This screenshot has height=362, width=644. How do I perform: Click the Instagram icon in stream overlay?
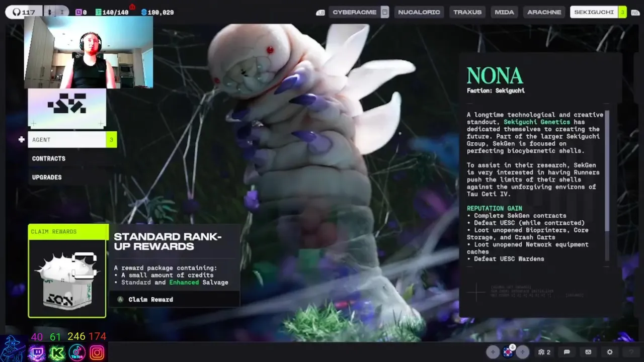pyautogui.click(x=97, y=353)
